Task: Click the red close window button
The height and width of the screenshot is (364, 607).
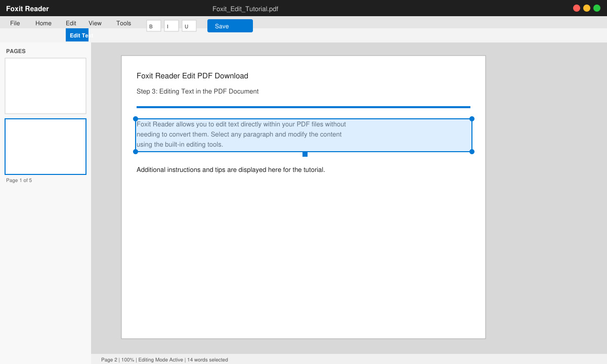Action: [577, 8]
